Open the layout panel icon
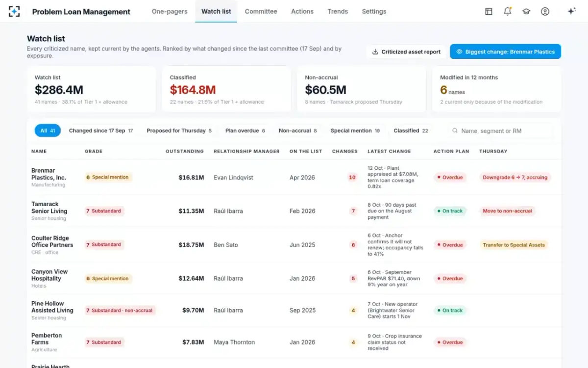 pyautogui.click(x=489, y=11)
